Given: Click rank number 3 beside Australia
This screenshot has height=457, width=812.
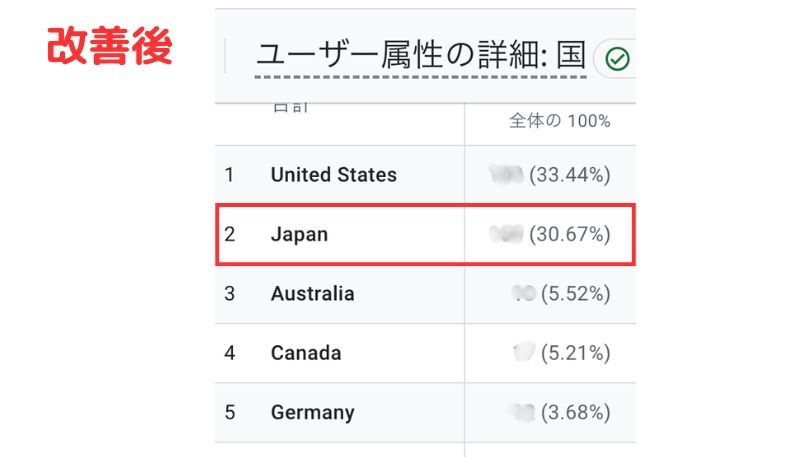Looking at the screenshot, I should pyautogui.click(x=229, y=294).
